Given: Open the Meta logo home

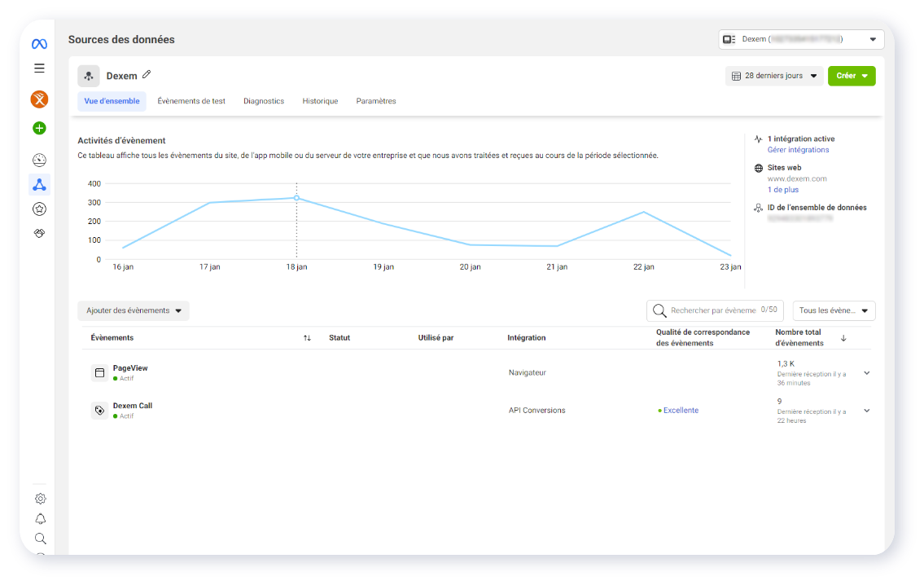Looking at the screenshot, I should coord(39,44).
